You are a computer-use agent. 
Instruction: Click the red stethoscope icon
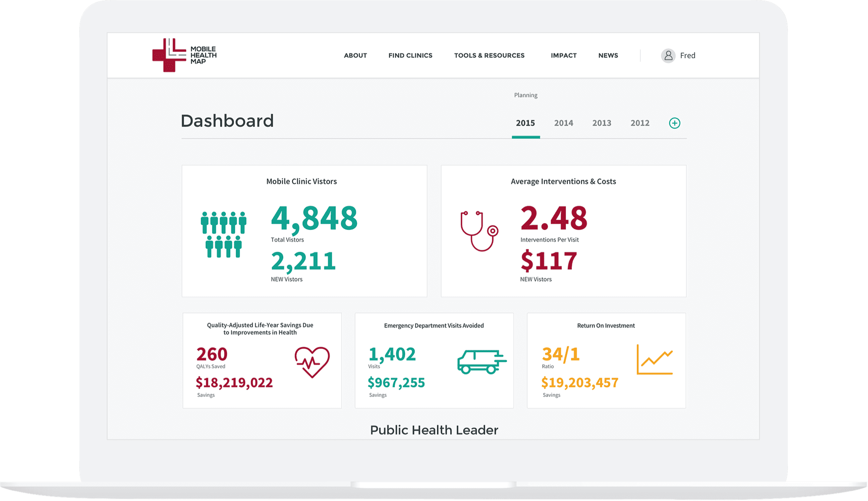(x=479, y=231)
